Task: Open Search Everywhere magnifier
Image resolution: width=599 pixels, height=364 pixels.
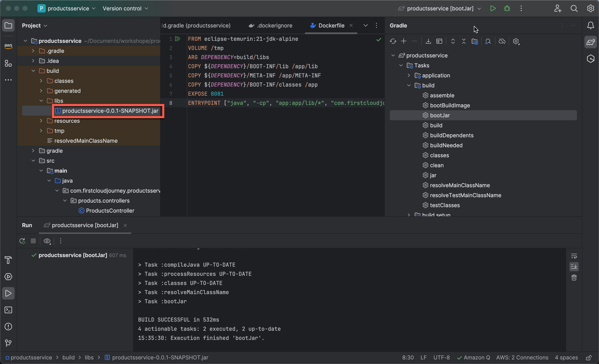Action: [x=574, y=9]
